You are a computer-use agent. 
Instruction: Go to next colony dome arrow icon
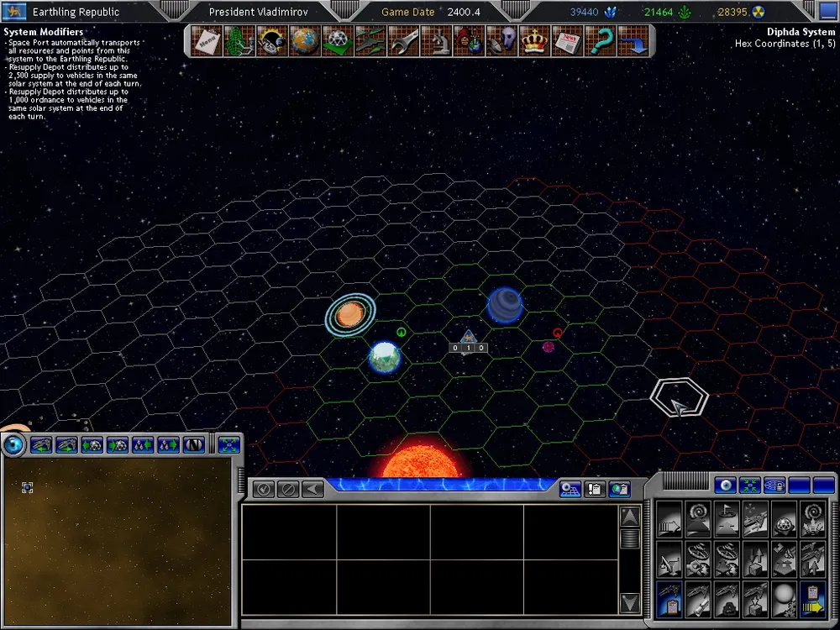[x=118, y=444]
